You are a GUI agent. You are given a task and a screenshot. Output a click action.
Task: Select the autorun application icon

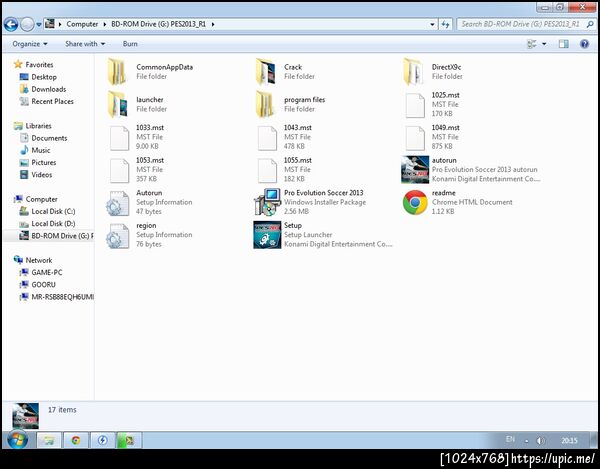415,170
